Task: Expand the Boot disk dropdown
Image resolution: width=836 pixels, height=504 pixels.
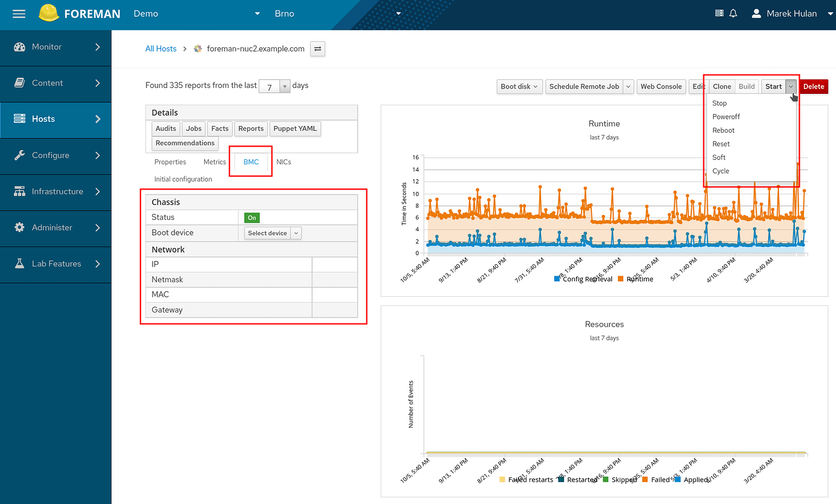Action: click(x=519, y=86)
